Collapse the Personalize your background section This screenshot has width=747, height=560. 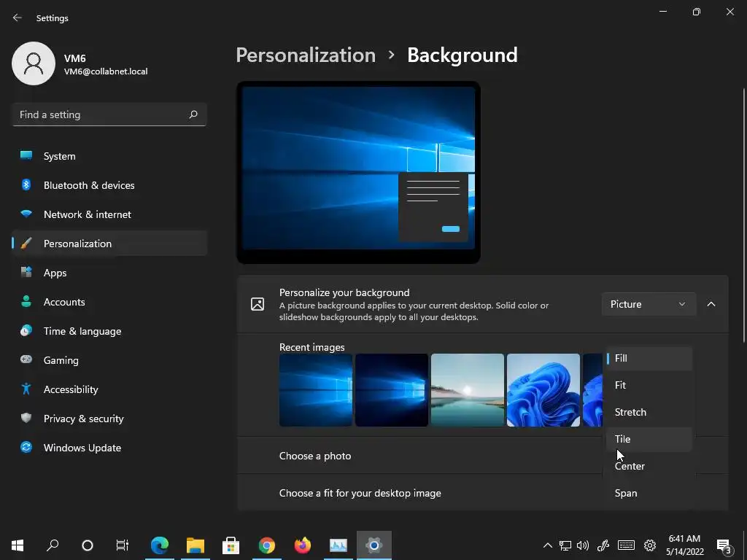coord(711,304)
